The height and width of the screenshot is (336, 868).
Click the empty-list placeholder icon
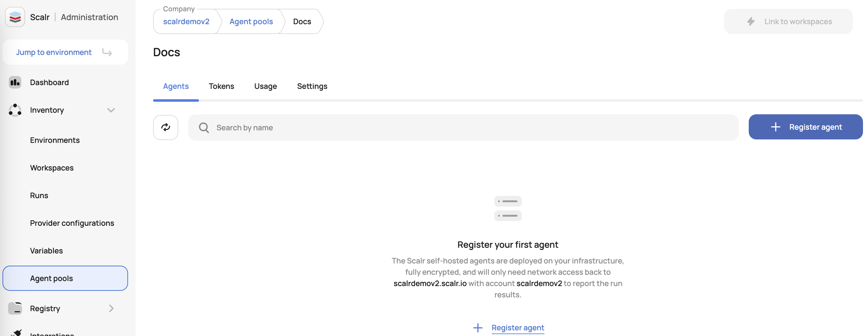click(x=508, y=208)
